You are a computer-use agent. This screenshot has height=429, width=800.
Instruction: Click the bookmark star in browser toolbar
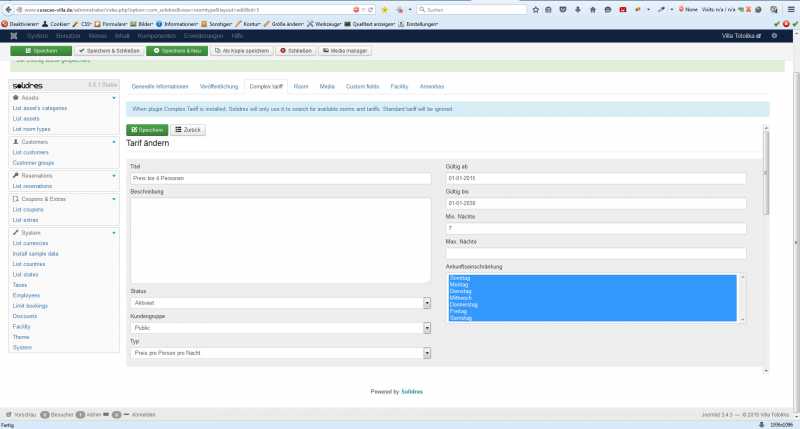pyautogui.click(x=534, y=9)
